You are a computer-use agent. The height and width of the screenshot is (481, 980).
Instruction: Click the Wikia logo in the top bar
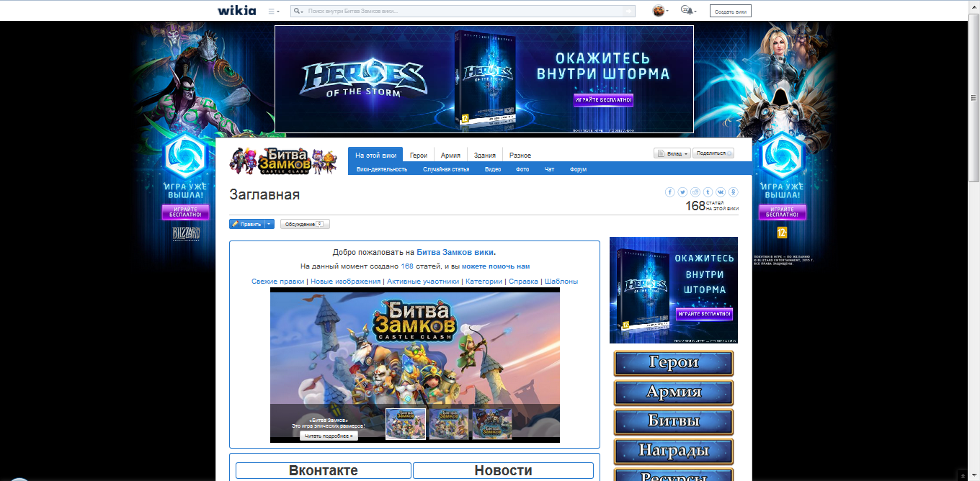(236, 11)
